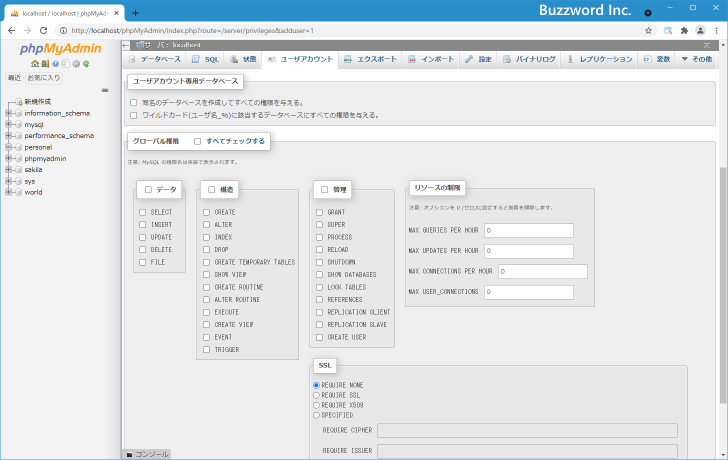Click the left arrow beside server breadcrumb

(x=126, y=45)
